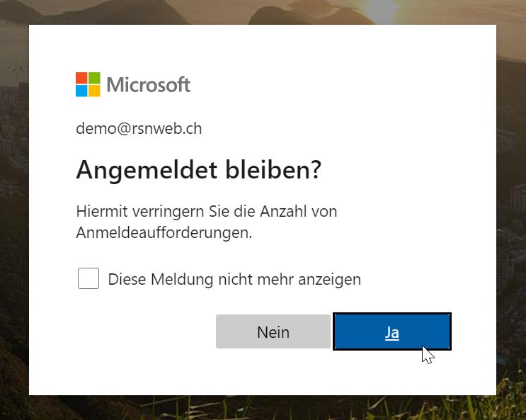This screenshot has height=420, width=526.
Task: Enable the "Diese Meldung nicht mehr anzeigen" checkbox
Action: pyautogui.click(x=88, y=278)
